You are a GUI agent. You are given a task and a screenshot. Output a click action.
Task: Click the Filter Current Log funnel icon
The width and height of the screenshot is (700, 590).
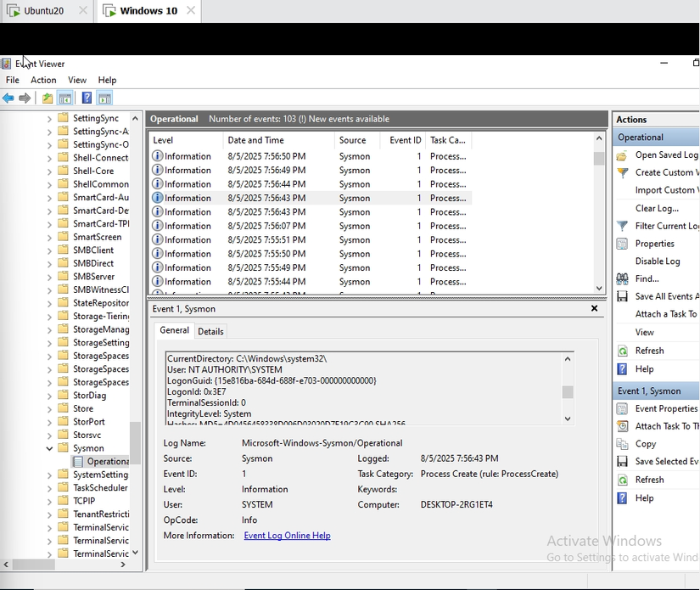622,226
